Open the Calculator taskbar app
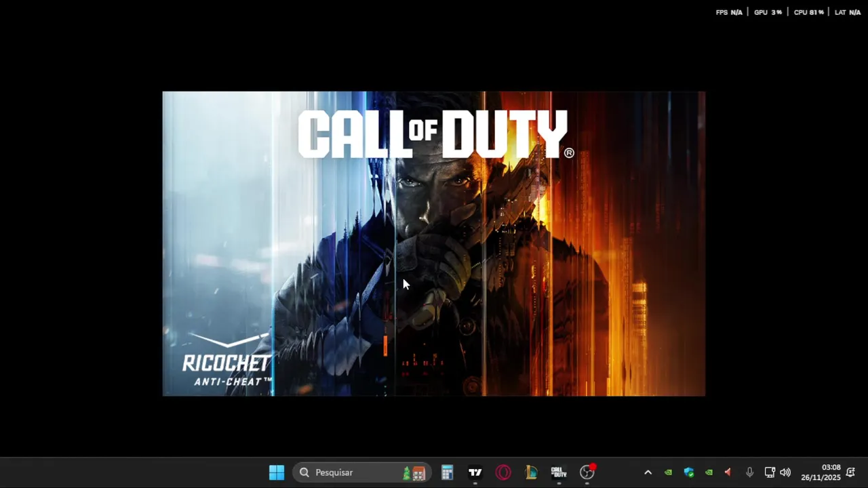Viewport: 868px width, 488px height. click(447, 472)
